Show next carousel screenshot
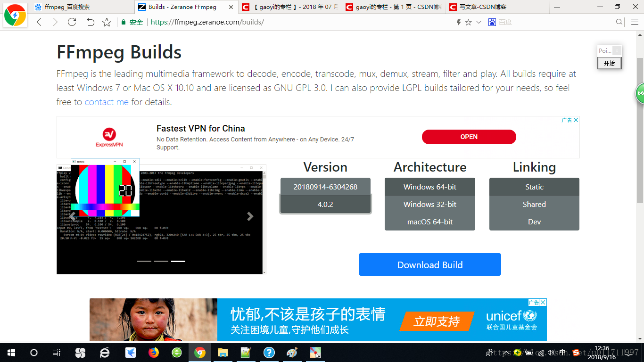The image size is (644, 362). click(x=250, y=216)
